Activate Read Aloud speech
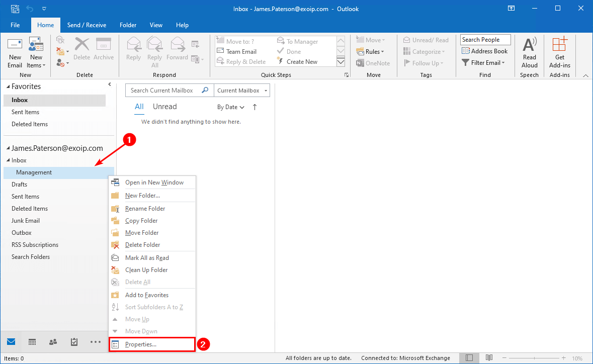This screenshot has width=593, height=364. click(529, 51)
